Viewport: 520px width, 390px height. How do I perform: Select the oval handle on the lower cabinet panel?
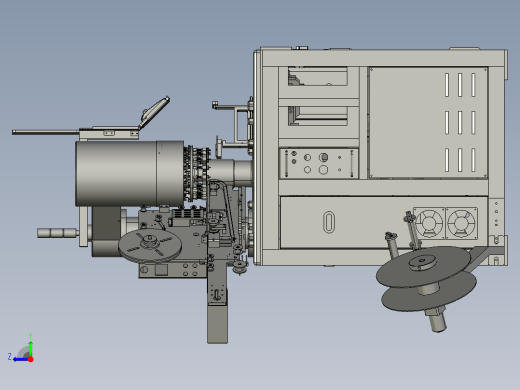point(329,222)
